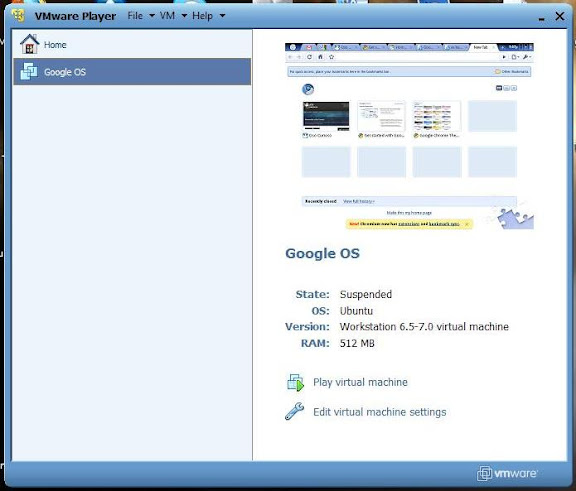Click the Suspended state value
The height and width of the screenshot is (491, 576).
[x=366, y=294]
